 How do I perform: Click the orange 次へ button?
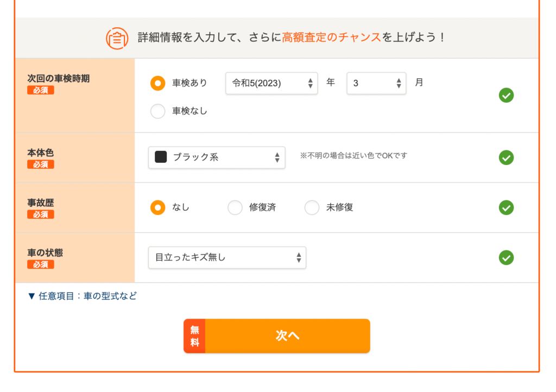click(277, 336)
